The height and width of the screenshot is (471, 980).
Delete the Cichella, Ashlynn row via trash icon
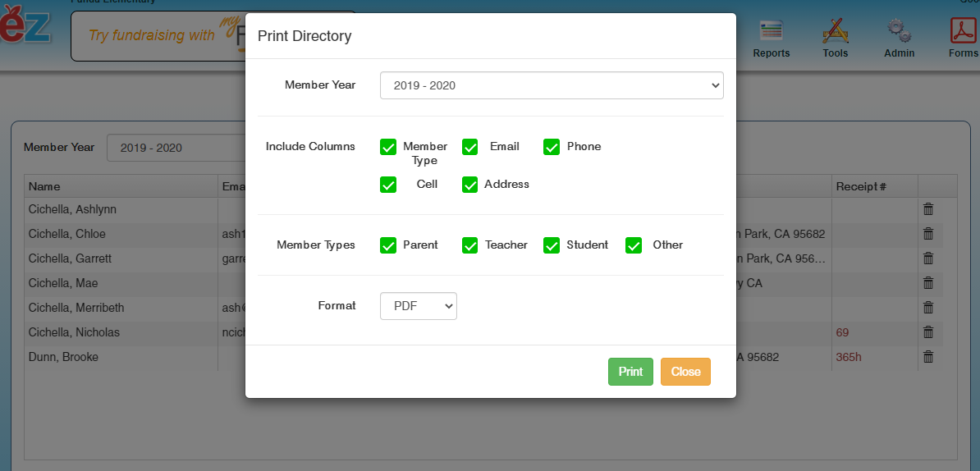(928, 209)
